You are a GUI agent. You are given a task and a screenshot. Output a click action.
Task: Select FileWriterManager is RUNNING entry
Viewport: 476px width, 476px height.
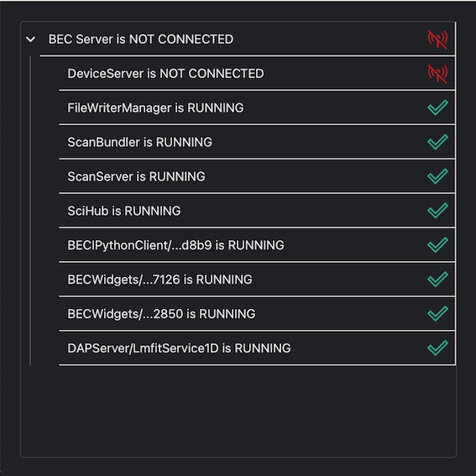[x=257, y=107]
